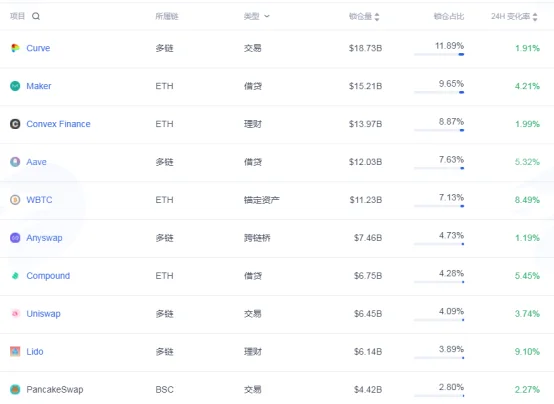Viewport: 554px width, 404px height.
Task: Click the Compound project logo icon
Action: pyautogui.click(x=15, y=276)
